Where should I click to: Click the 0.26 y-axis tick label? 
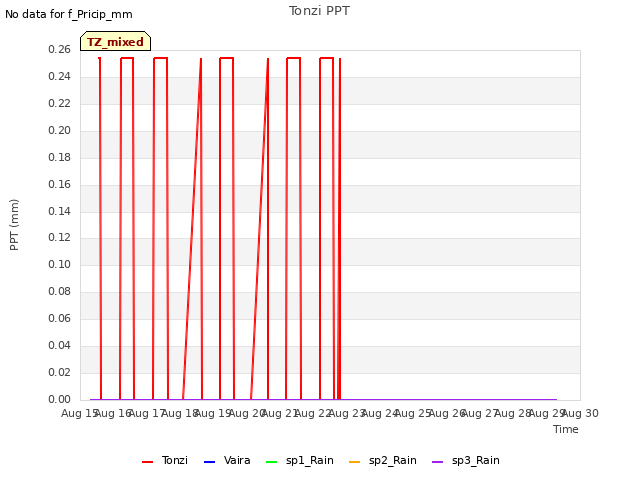[60, 49]
